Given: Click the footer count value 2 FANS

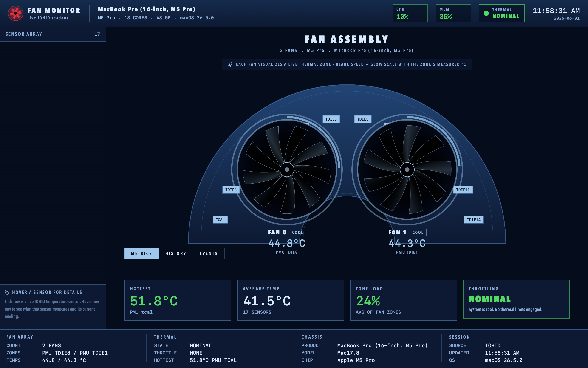Looking at the screenshot, I should click(51, 346).
